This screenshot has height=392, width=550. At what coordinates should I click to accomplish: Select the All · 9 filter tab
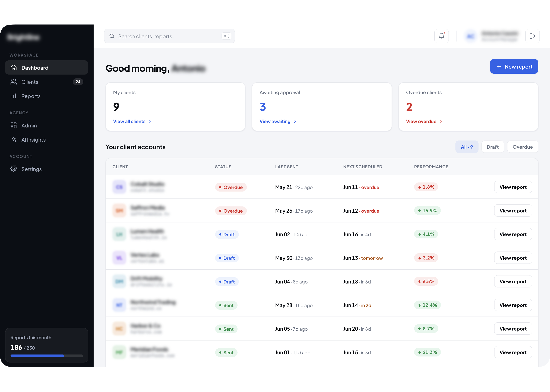point(467,147)
